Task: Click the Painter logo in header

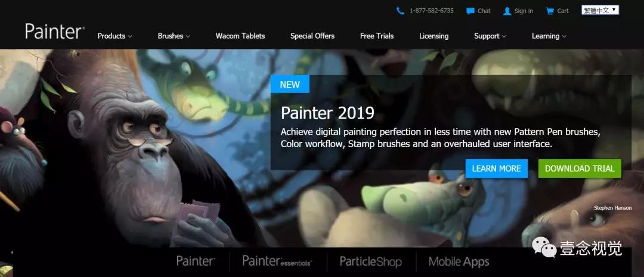Action: [55, 31]
